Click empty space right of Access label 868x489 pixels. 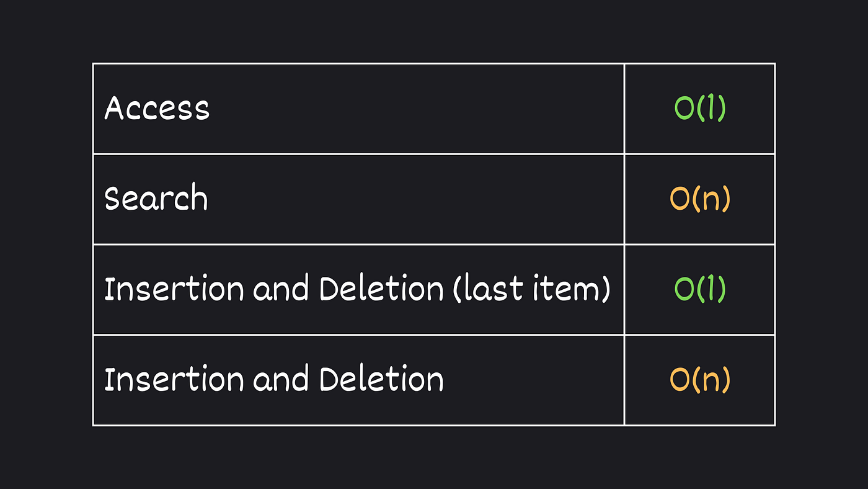(415, 109)
